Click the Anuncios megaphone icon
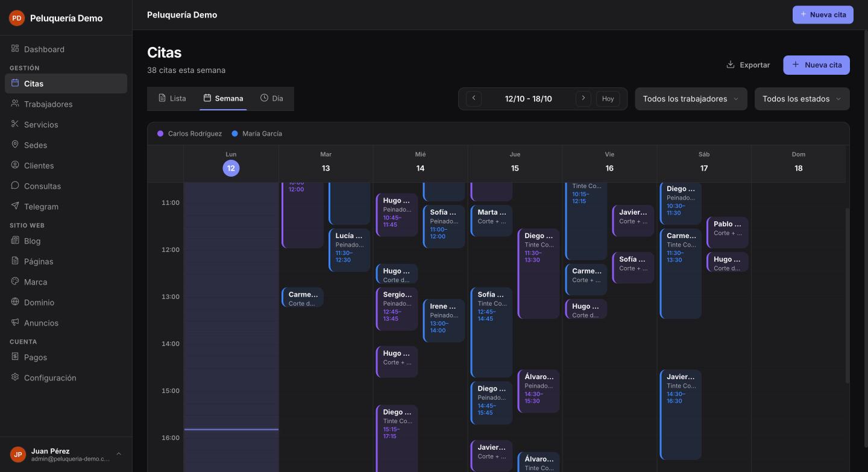This screenshot has height=472, width=868. (x=15, y=323)
